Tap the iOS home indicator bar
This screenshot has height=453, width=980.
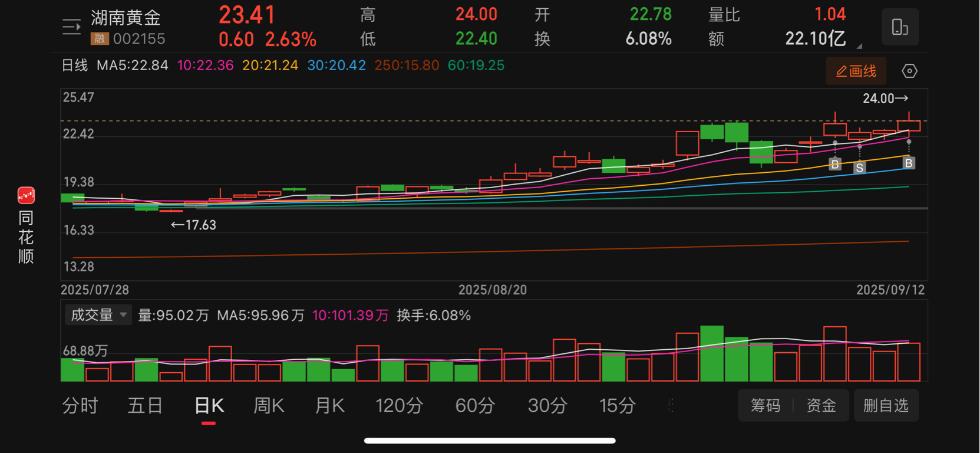490,441
